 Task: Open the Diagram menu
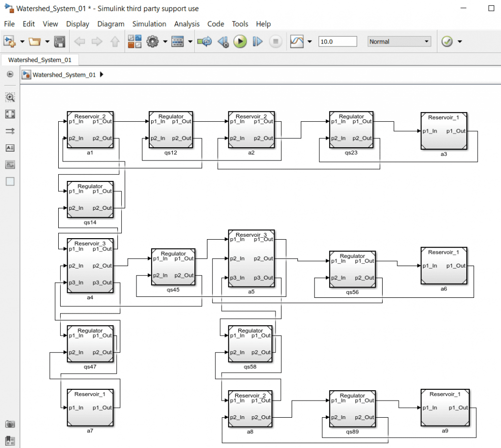click(x=111, y=23)
